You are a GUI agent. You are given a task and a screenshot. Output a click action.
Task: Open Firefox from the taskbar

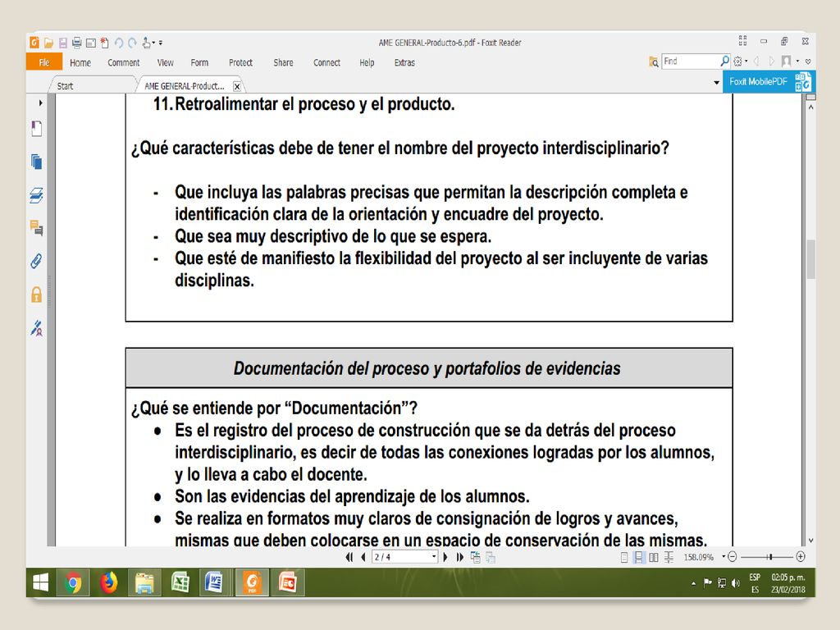point(109,582)
